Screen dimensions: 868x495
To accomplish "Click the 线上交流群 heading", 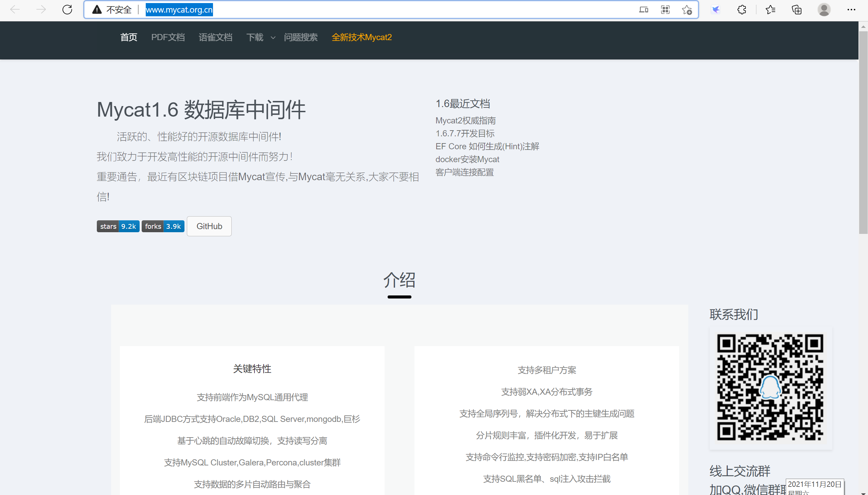I will pos(740,471).
